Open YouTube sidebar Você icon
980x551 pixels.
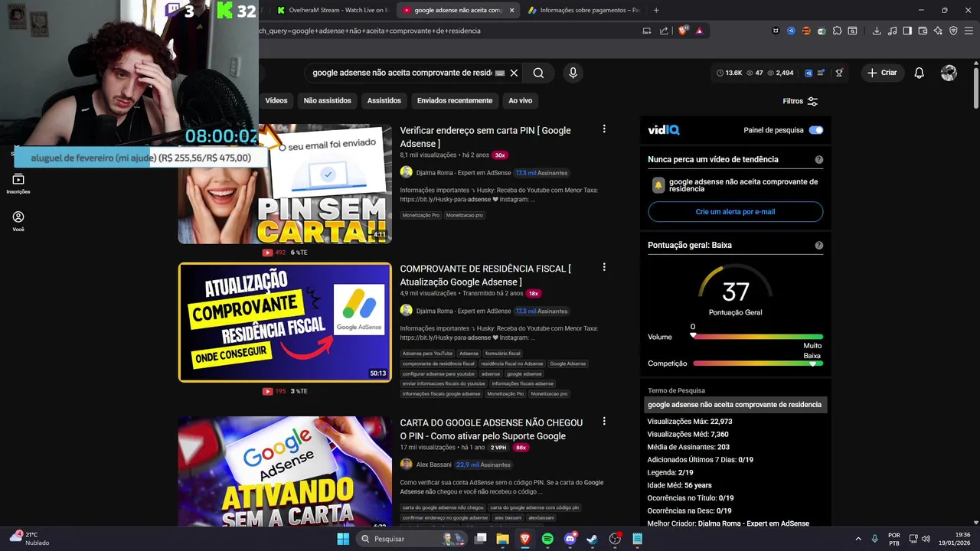(18, 221)
